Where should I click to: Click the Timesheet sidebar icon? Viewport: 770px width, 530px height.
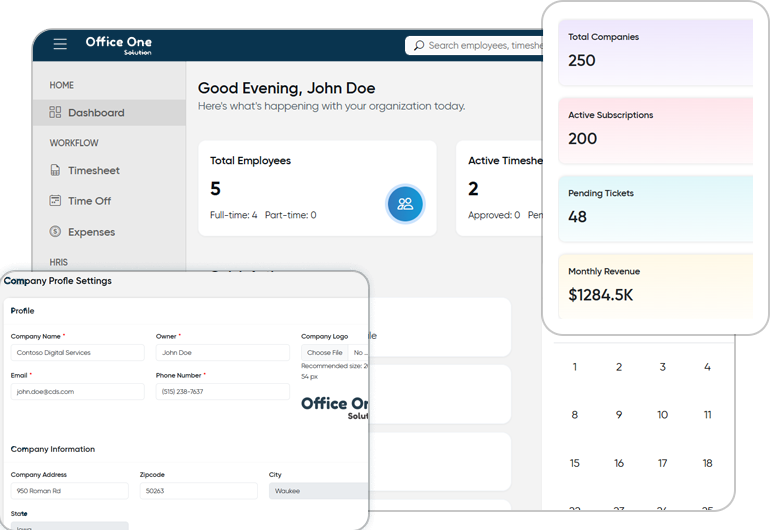pyautogui.click(x=56, y=171)
